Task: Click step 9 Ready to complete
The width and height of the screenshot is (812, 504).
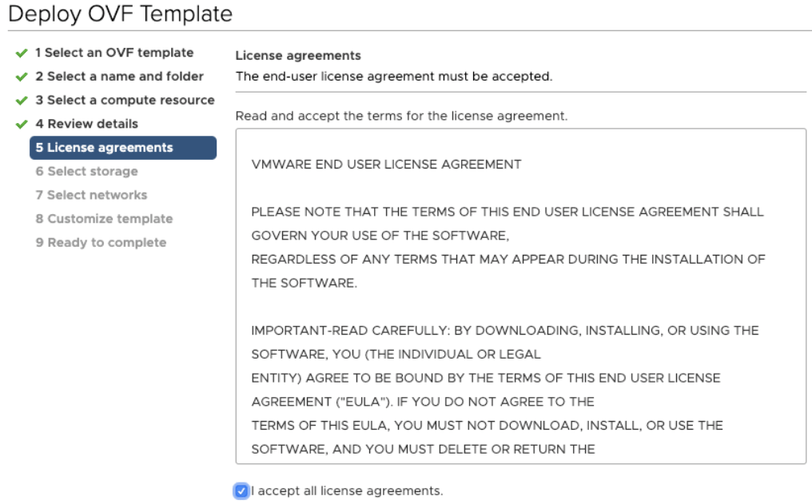Action: 101,242
